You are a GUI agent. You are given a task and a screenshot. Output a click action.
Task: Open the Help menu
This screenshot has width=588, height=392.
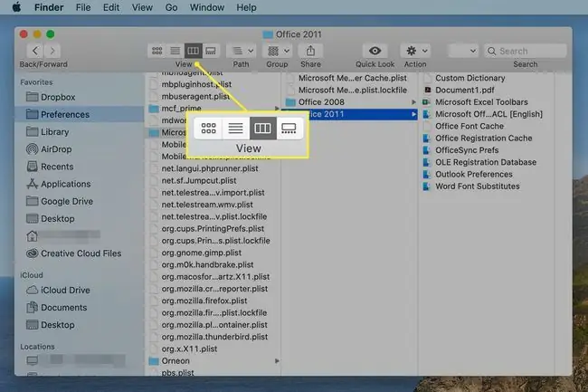click(246, 7)
